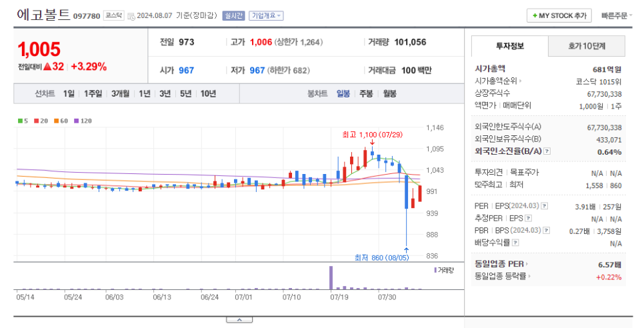Click the 에코볼트 stock name heading
The image size is (644, 328).
tap(43, 15)
